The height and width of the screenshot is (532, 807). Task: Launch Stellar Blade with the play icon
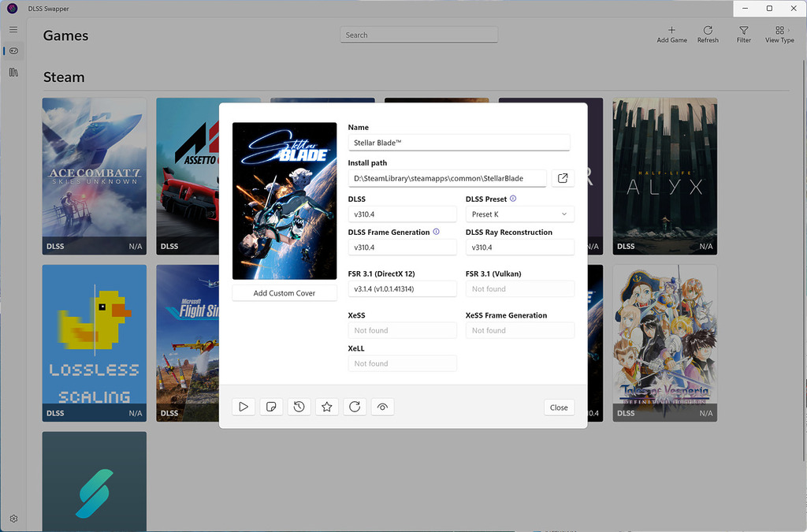click(x=244, y=407)
